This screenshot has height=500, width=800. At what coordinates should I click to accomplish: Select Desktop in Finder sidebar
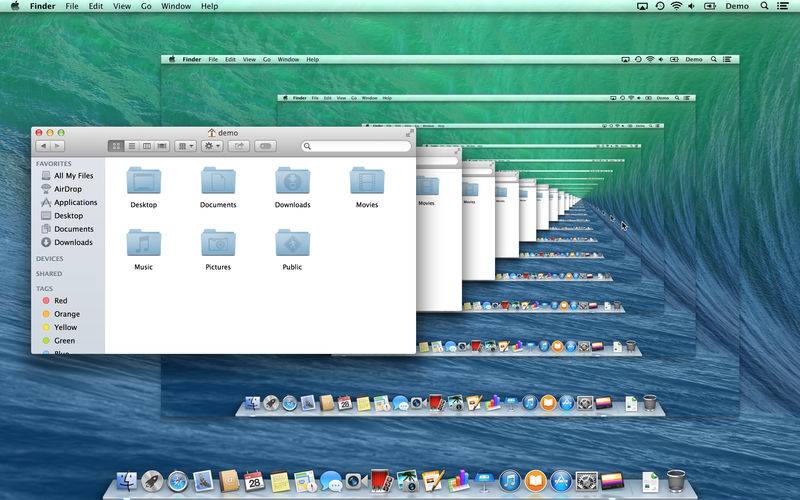[x=62, y=215]
